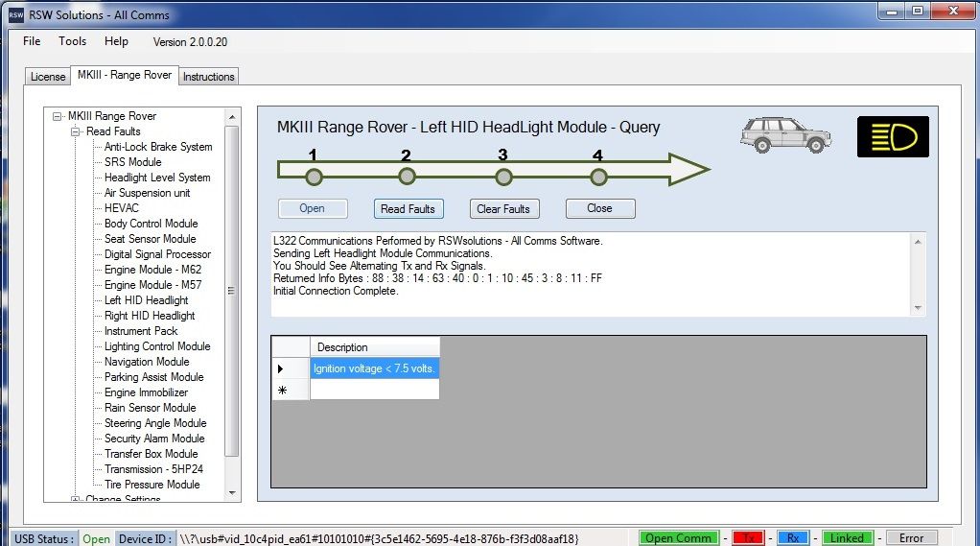The height and width of the screenshot is (546, 980).
Task: Select Digital Signal Processor in tree
Action: pyautogui.click(x=157, y=254)
